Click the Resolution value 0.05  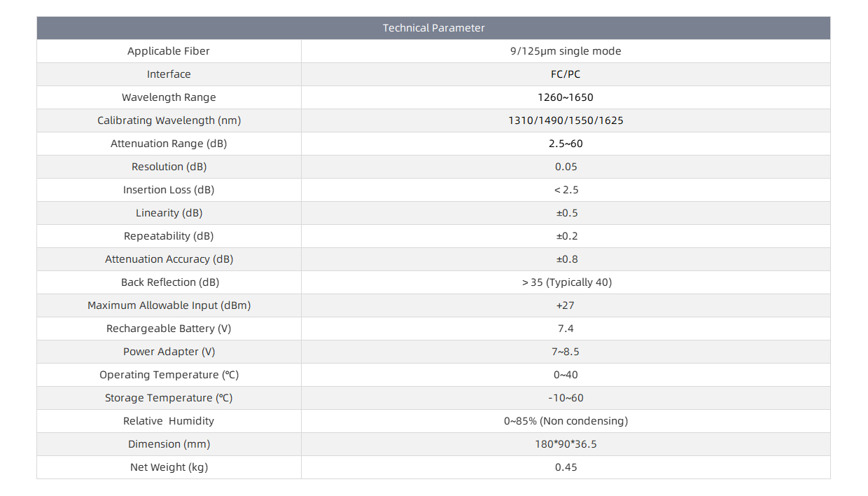(x=566, y=167)
